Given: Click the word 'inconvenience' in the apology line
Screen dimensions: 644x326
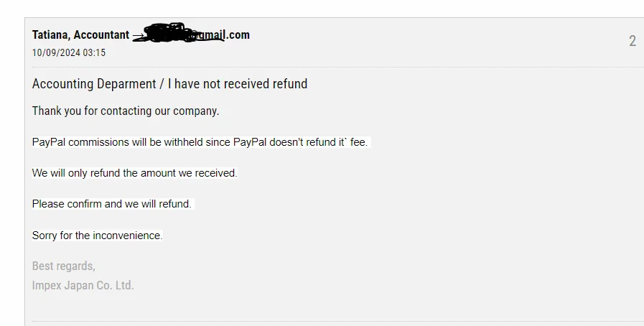Looking at the screenshot, I should [x=128, y=236].
